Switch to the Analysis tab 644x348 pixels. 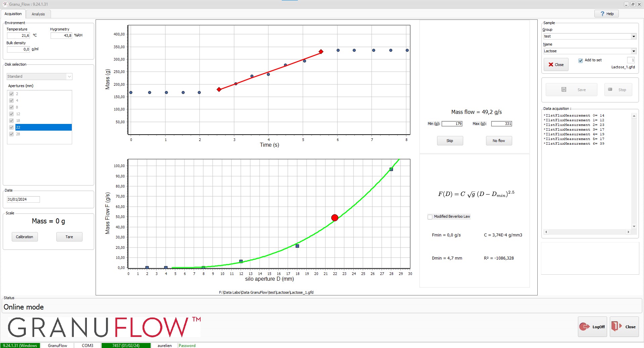click(x=38, y=14)
